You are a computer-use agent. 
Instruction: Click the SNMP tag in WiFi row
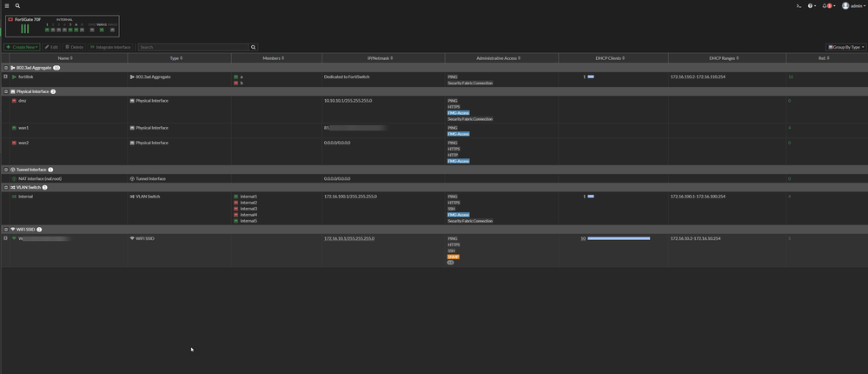click(x=454, y=257)
